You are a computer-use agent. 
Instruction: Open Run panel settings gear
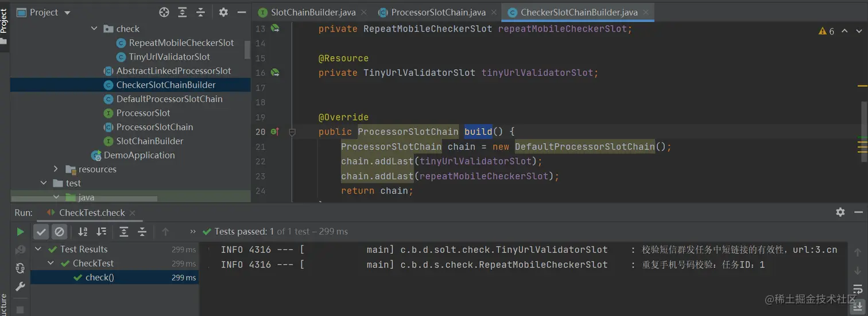[x=840, y=212]
